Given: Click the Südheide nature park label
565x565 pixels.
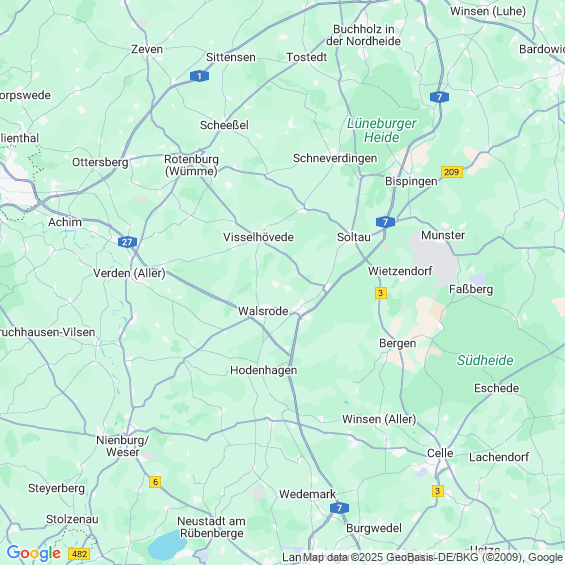Looking at the screenshot, I should coord(485,360).
